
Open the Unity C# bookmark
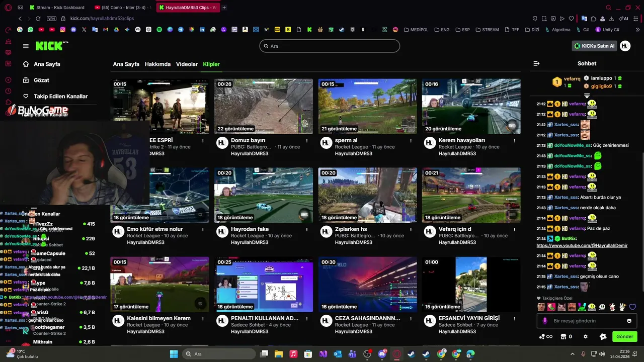[607, 30]
